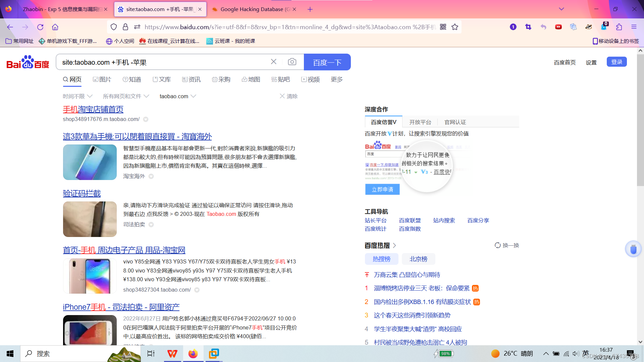This screenshot has height=362, width=644.
Task: Switch to the 视频 search tab
Action: (311, 79)
